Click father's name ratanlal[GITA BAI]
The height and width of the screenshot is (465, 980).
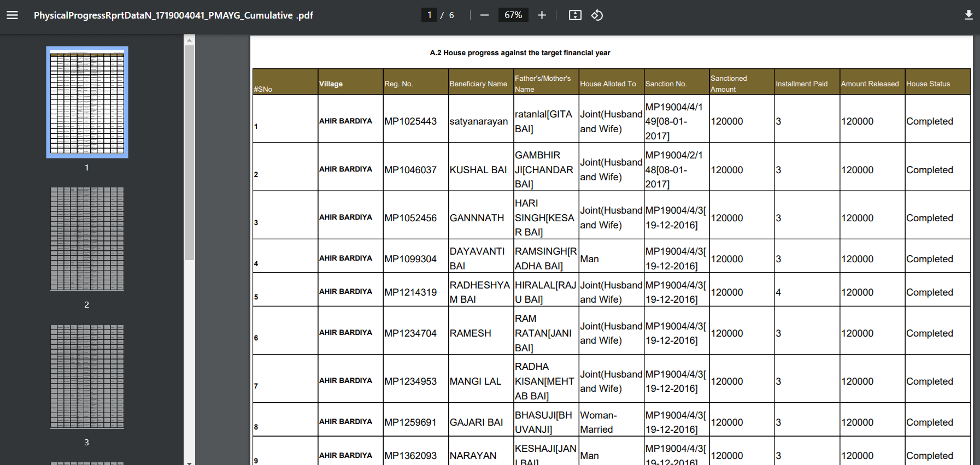pos(543,121)
